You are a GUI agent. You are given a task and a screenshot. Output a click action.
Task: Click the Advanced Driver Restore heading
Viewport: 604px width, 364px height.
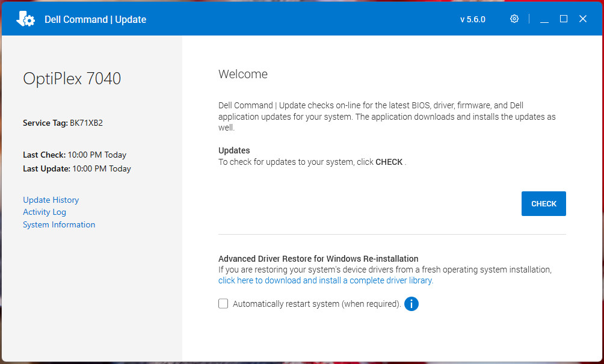tap(318, 259)
